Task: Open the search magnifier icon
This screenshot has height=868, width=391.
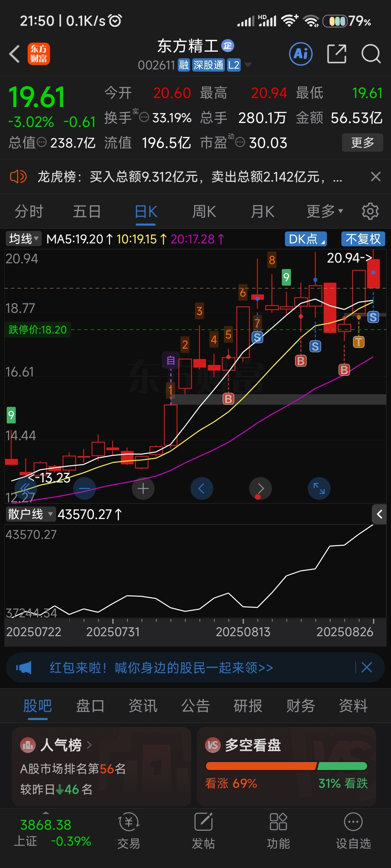Action: click(371, 54)
